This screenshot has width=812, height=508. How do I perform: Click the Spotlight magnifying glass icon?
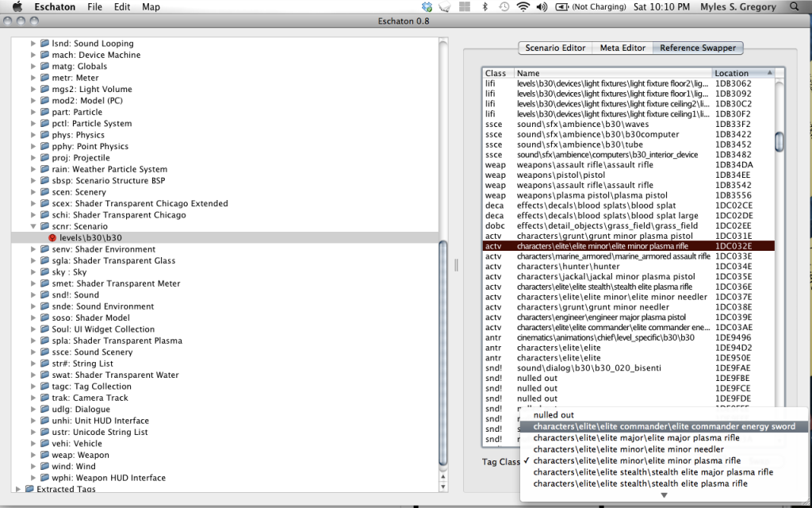(795, 6)
